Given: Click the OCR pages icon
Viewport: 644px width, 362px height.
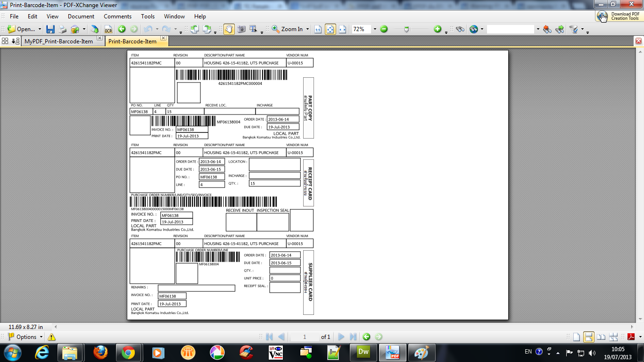Looking at the screenshot, I should [x=108, y=29].
